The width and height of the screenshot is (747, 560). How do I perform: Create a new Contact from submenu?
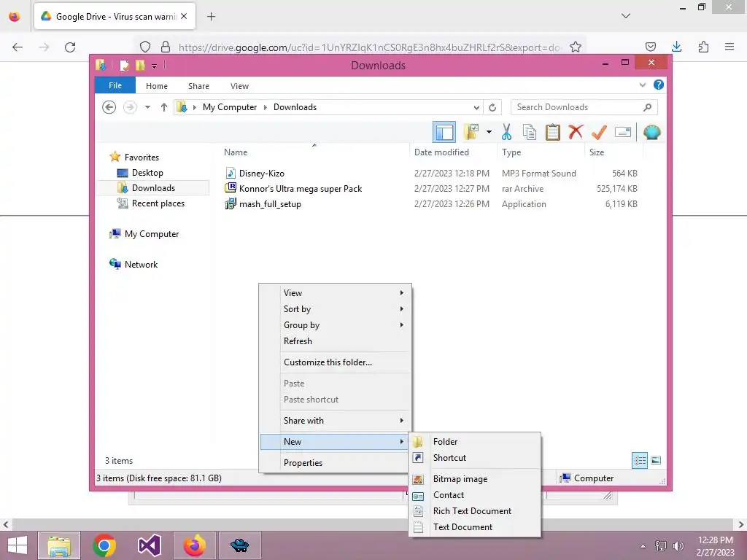[x=475, y=495]
